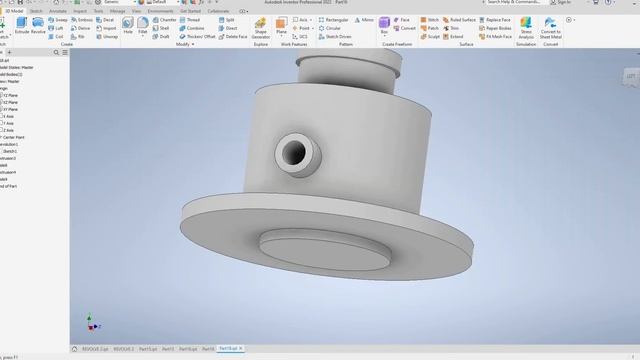The width and height of the screenshot is (640, 360).
Task: Select the Ruled Surface tool
Action: pyautogui.click(x=460, y=20)
